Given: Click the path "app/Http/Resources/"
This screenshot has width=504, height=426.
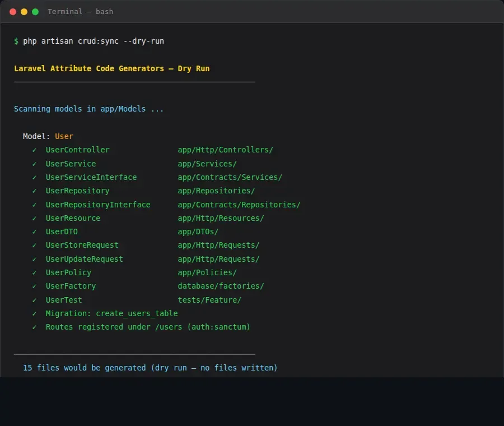Looking at the screenshot, I should (221, 218).
